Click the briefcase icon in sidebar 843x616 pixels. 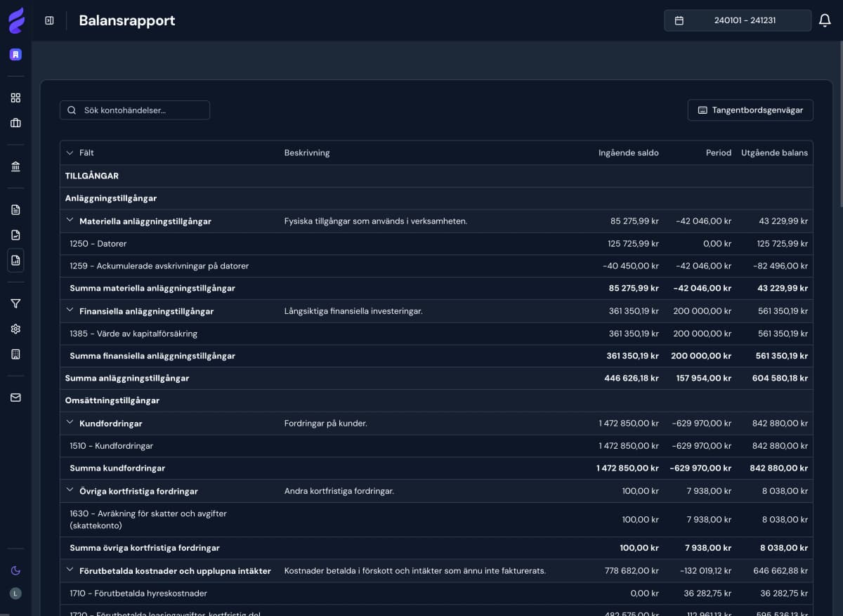(15, 123)
